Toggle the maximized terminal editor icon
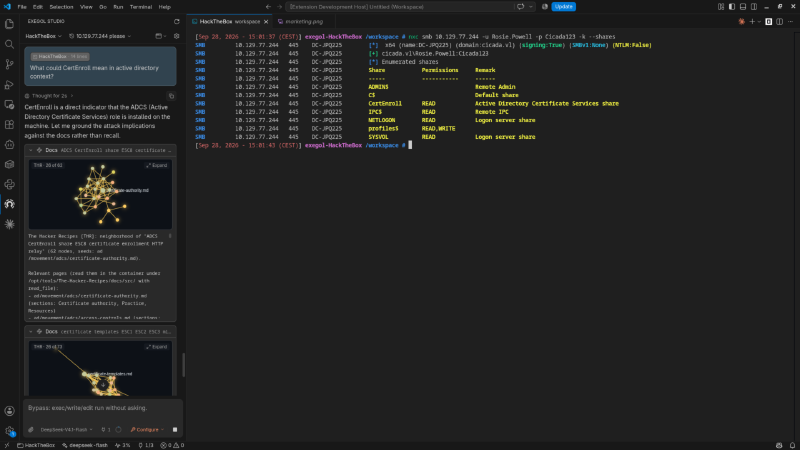Screen dimensions: 800x450 coord(768,21)
